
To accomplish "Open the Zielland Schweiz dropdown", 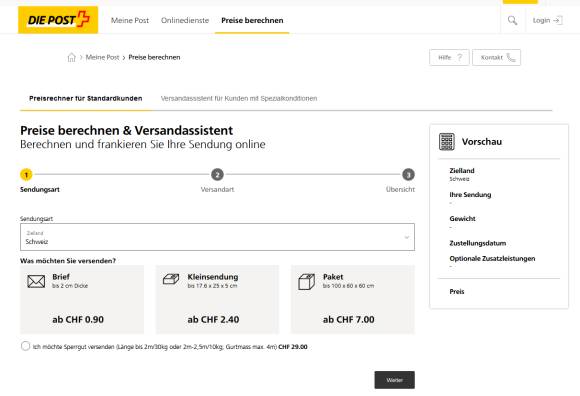I will point(217,237).
